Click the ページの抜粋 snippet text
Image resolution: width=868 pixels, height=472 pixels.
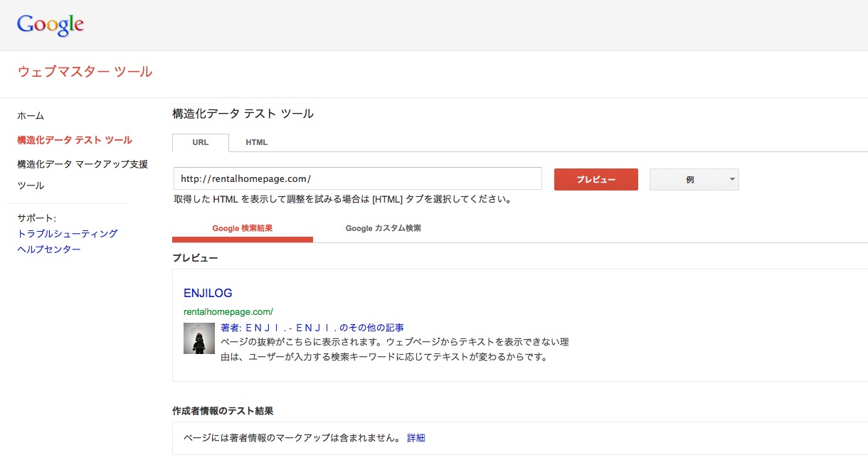click(x=395, y=350)
